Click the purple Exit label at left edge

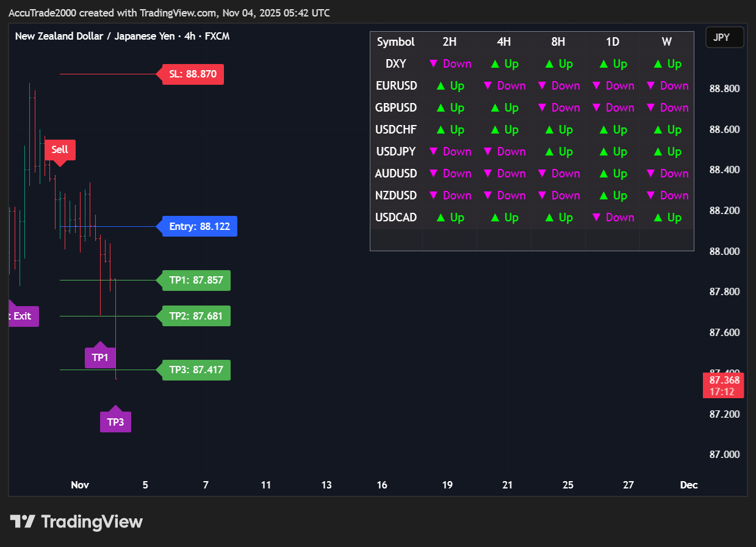click(x=23, y=316)
